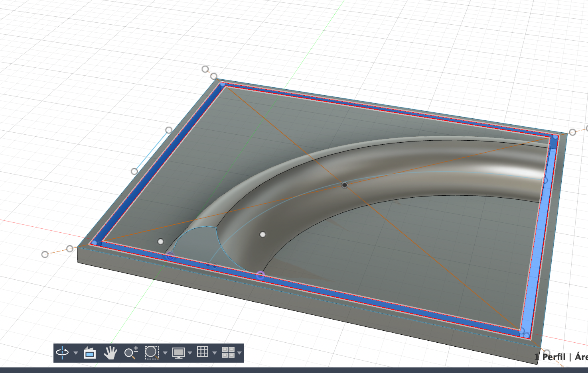Expand the Display Settings dropdown arrow
This screenshot has height=373, width=588.
click(190, 353)
